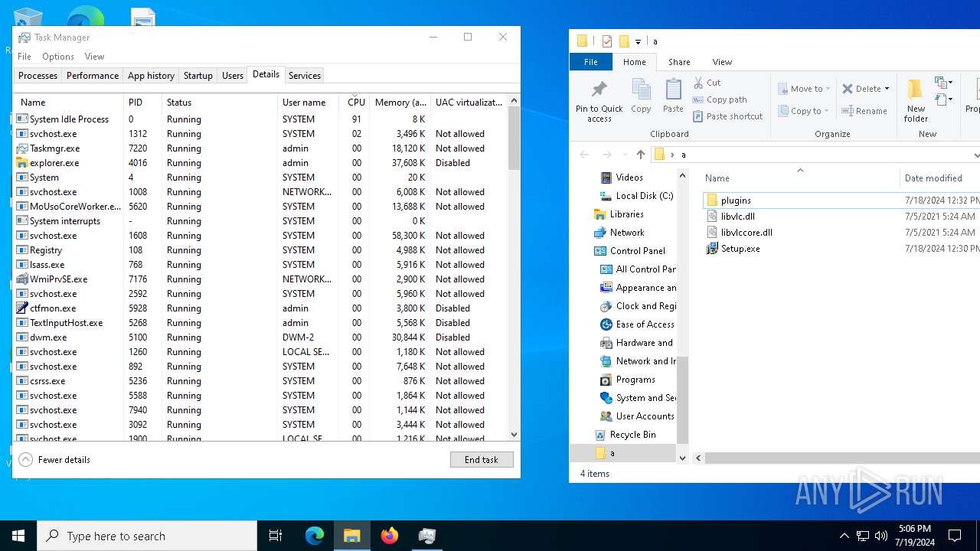This screenshot has height=551, width=980.
Task: Click the volume icon in the system tray
Action: pos(881,536)
